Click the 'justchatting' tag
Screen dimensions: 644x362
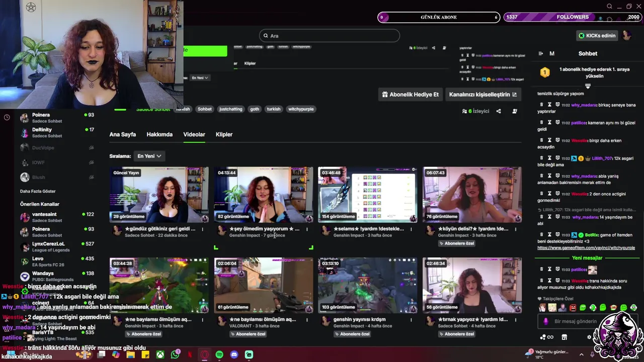[231, 109]
